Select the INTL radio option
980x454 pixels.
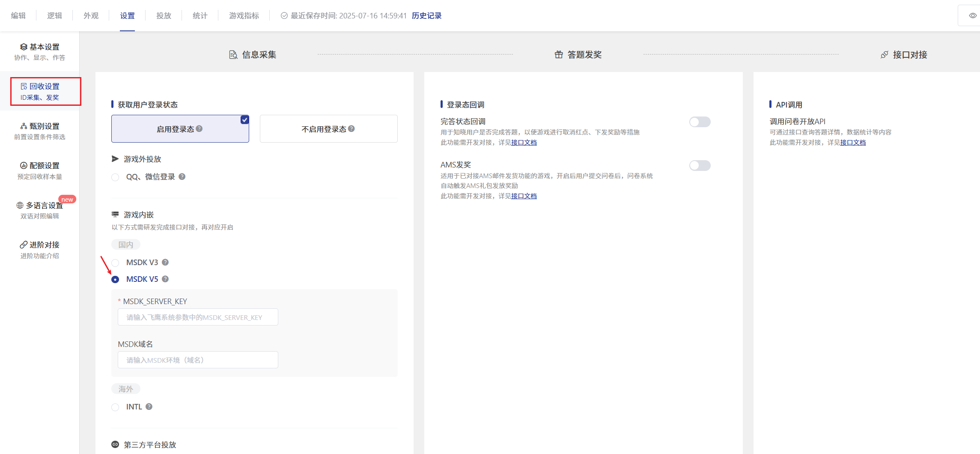(x=115, y=407)
